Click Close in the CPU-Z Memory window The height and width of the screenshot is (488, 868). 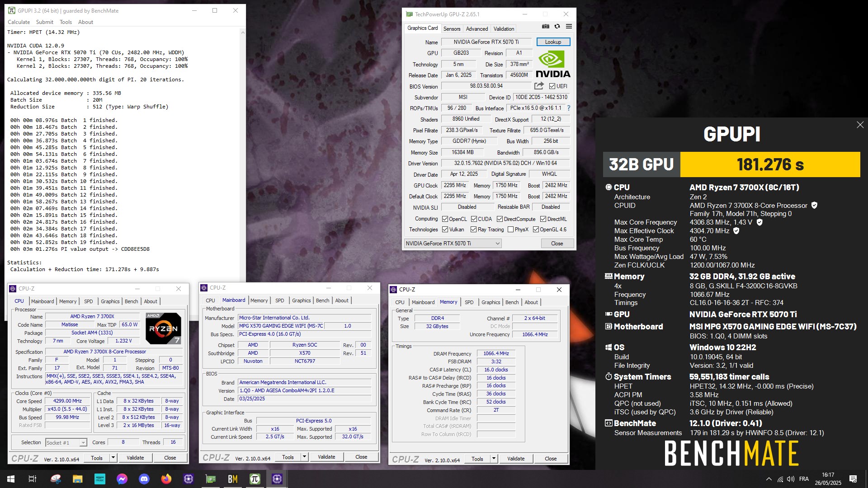(551, 459)
